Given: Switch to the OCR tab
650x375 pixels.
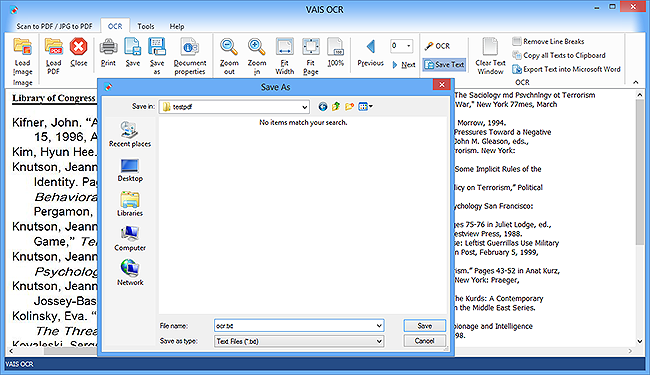Looking at the screenshot, I should coord(115,26).
